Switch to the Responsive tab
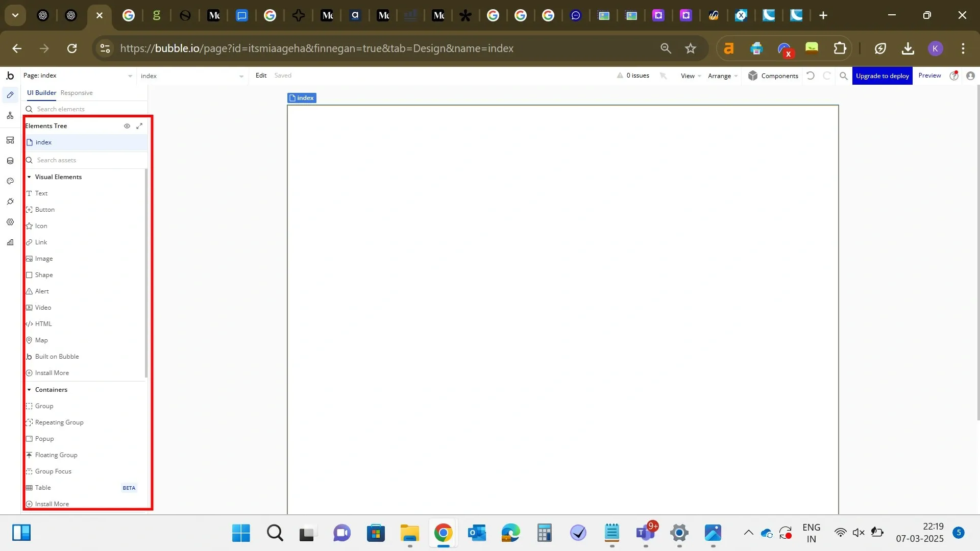 tap(77, 93)
